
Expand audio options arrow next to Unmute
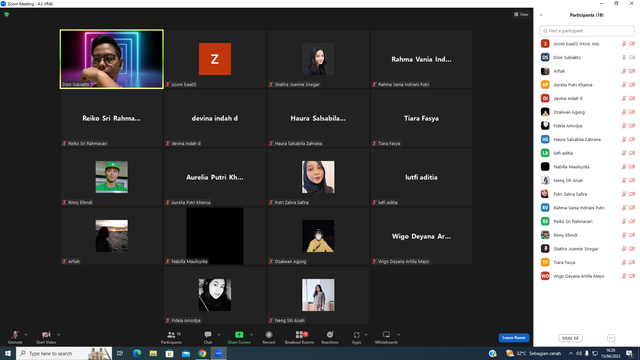click(x=26, y=335)
